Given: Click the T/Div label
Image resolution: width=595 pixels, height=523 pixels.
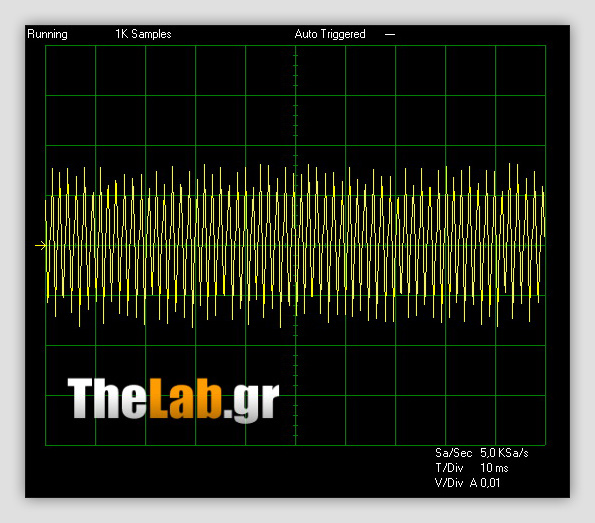Looking at the screenshot, I should [x=449, y=468].
